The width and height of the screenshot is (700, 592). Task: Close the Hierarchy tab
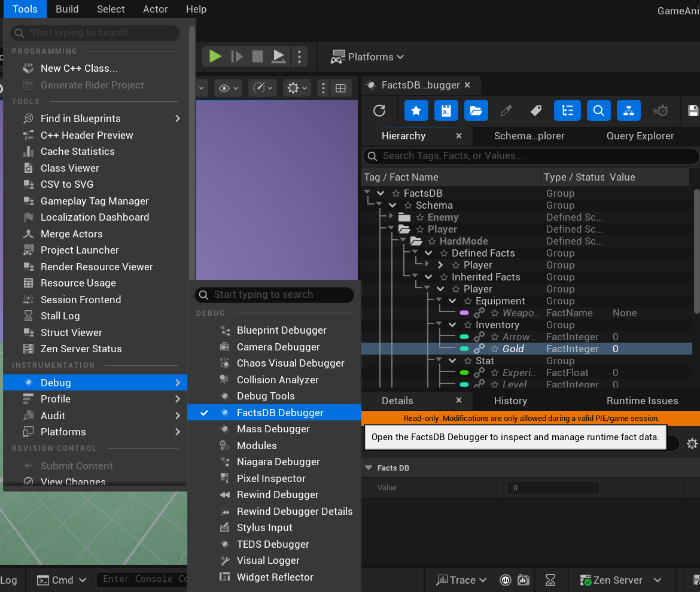click(x=459, y=136)
